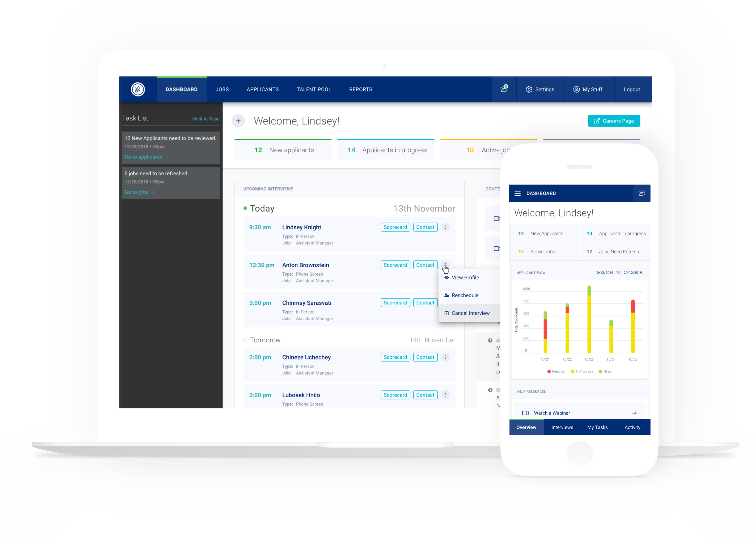Click the mobile header chat bubble icon
756x542 pixels.
click(642, 193)
